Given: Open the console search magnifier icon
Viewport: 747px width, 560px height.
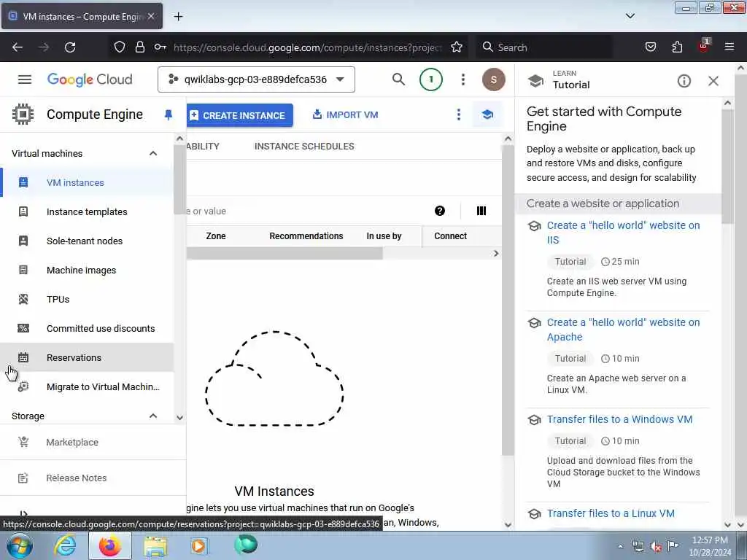Looking at the screenshot, I should 399,79.
